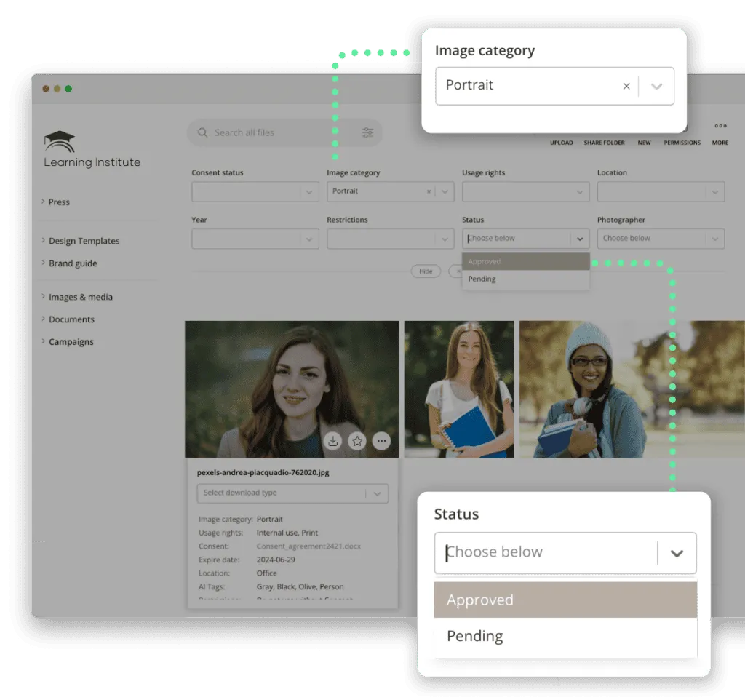Open the Images & media folder
Image resolution: width=745 pixels, height=700 pixels.
click(80, 297)
